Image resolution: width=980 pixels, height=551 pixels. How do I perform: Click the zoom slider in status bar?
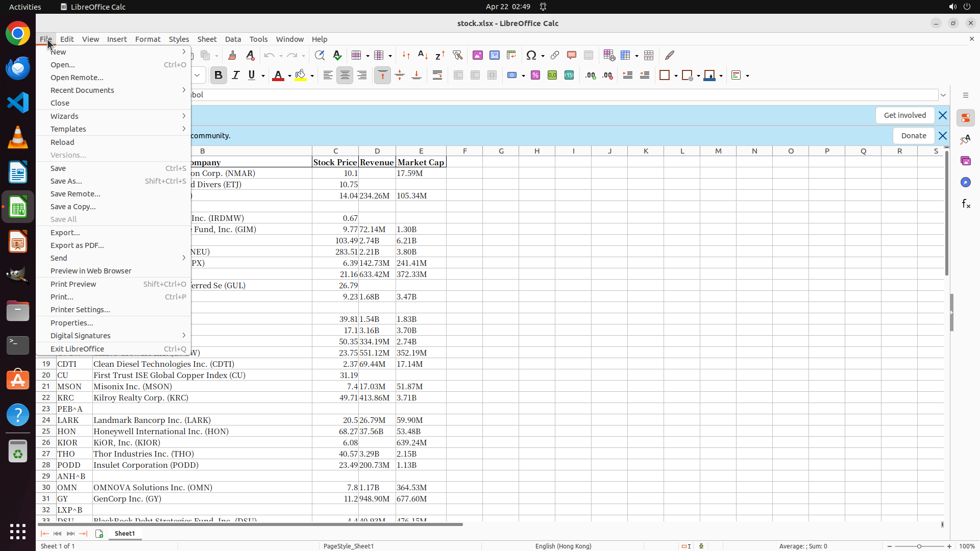[919, 546]
